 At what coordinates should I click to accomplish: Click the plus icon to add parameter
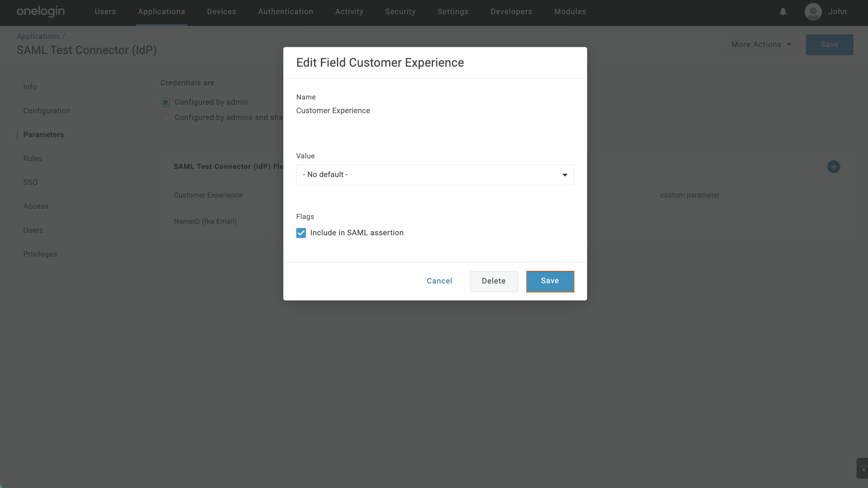click(x=833, y=167)
